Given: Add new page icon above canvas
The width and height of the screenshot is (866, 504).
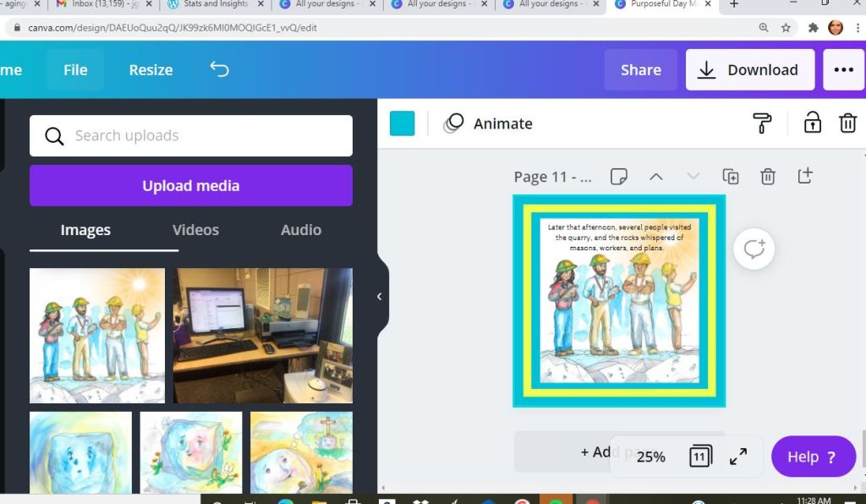Looking at the screenshot, I should pyautogui.click(x=805, y=176).
